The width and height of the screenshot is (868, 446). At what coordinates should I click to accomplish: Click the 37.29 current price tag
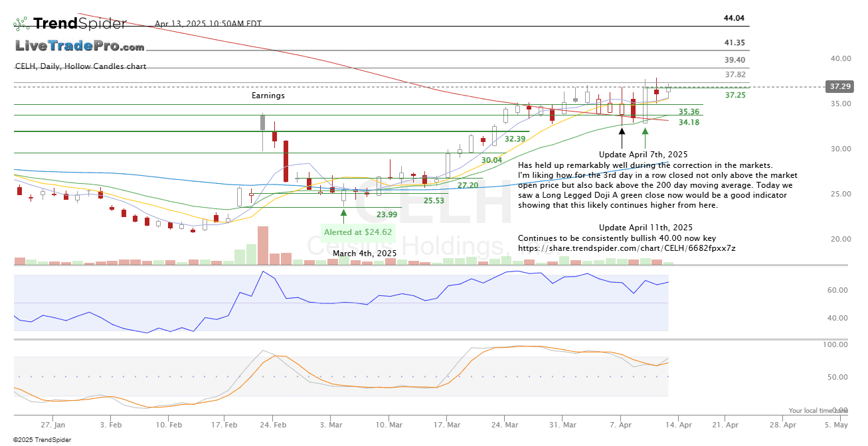click(839, 87)
